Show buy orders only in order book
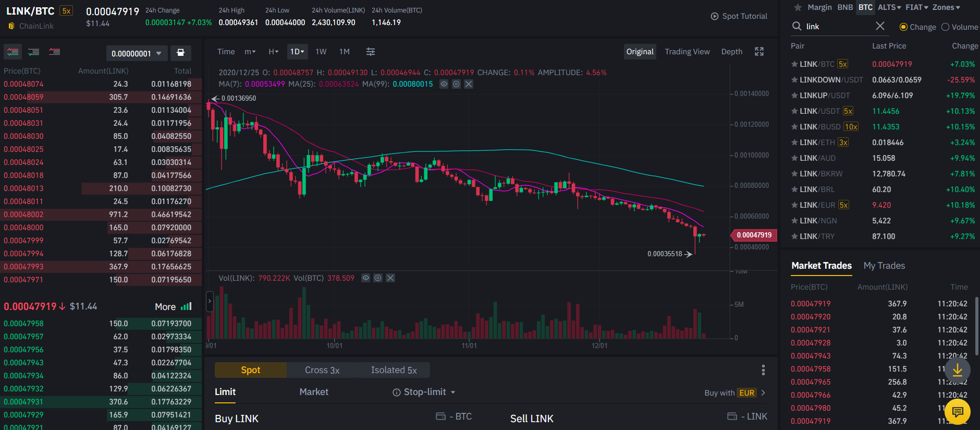The width and height of the screenshot is (980, 430). click(34, 52)
